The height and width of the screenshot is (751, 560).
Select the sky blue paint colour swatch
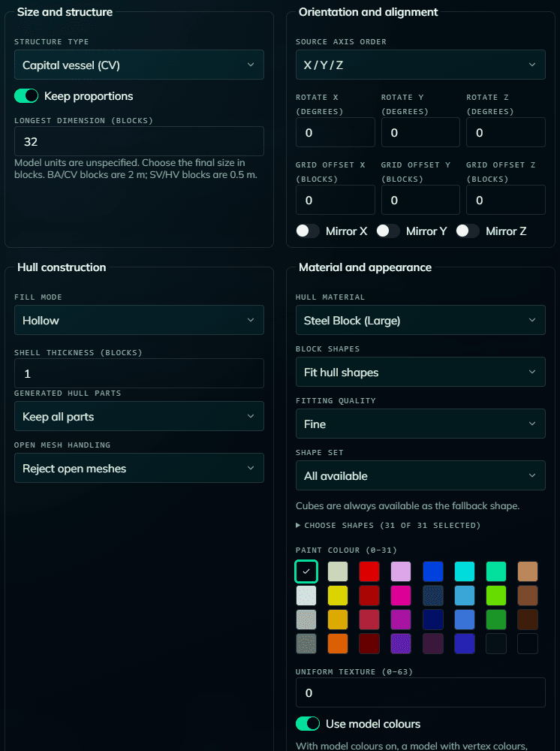coord(465,596)
